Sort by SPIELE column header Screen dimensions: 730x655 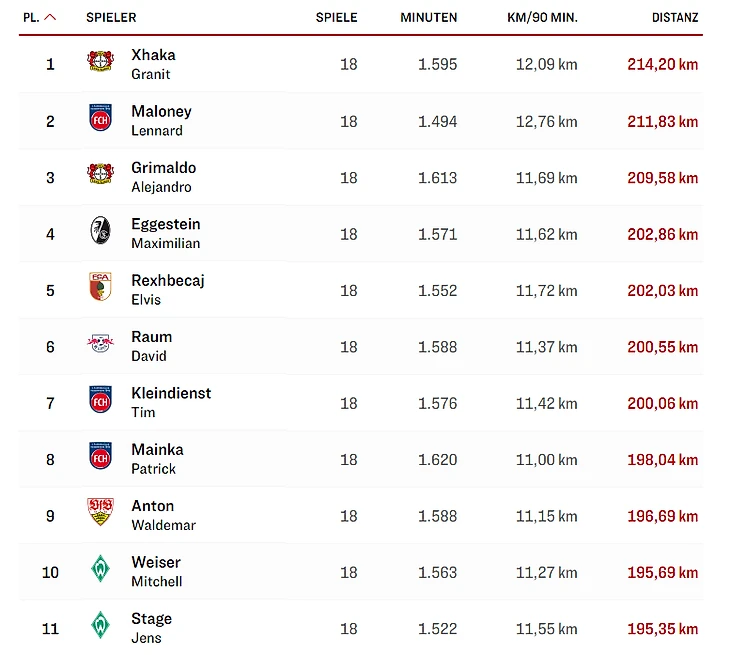[x=336, y=17]
